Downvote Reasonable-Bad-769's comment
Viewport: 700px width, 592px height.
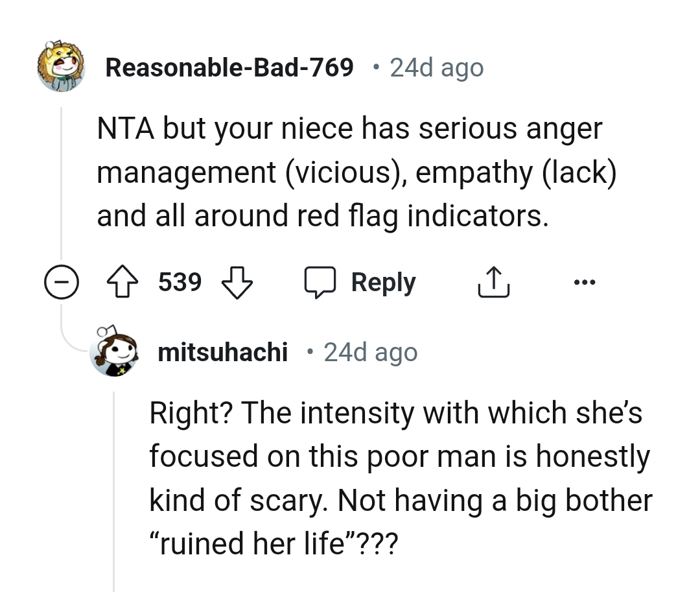tap(237, 281)
